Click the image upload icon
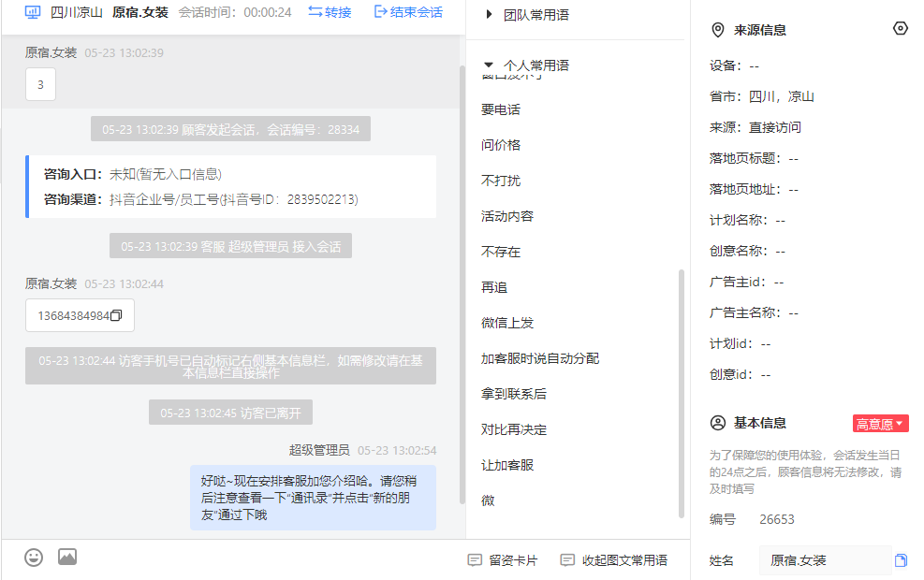The image size is (924, 580). (67, 557)
